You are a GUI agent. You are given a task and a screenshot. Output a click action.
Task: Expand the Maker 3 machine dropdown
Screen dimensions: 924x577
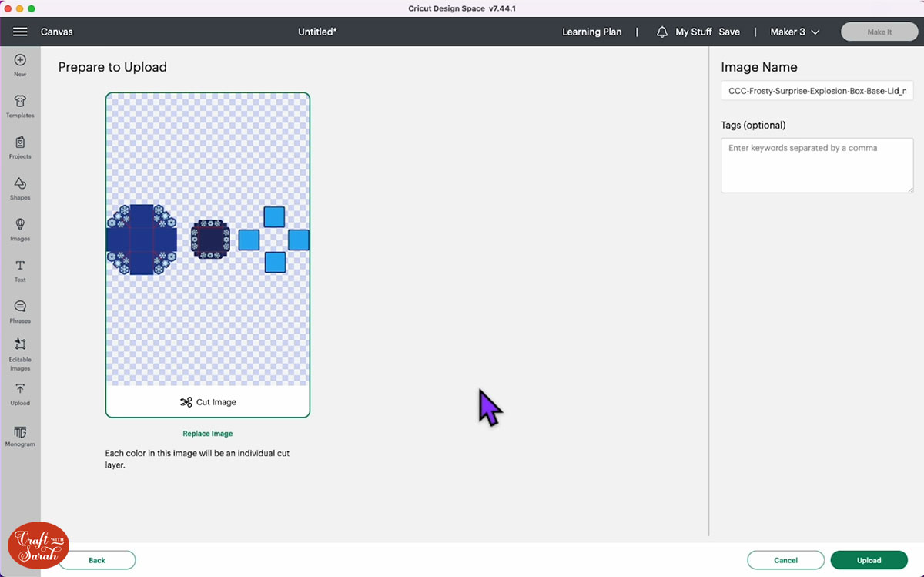[x=795, y=32]
